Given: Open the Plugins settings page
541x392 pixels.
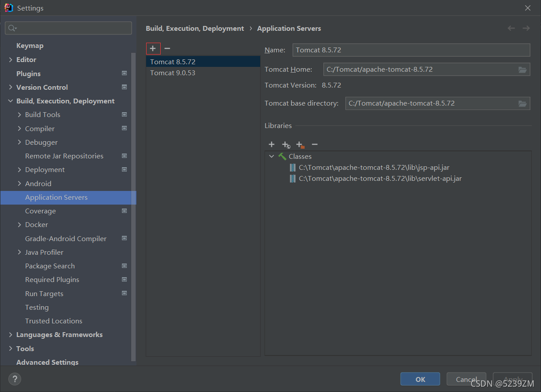Looking at the screenshot, I should pos(28,73).
